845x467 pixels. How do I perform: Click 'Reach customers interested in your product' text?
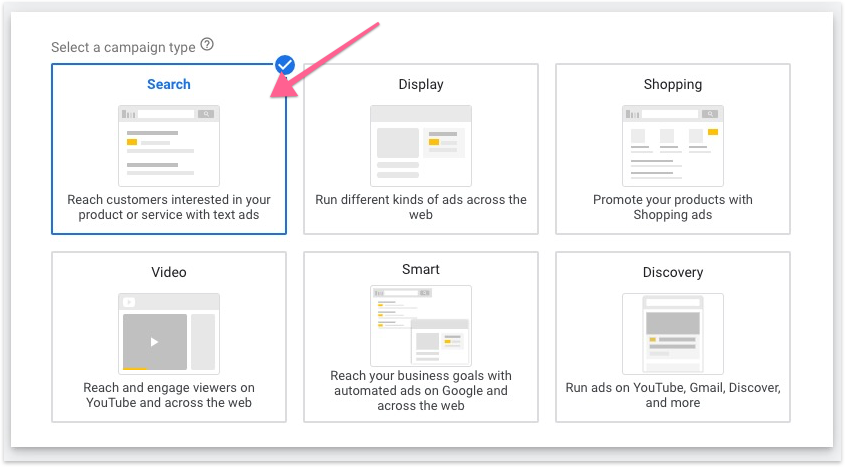click(169, 207)
